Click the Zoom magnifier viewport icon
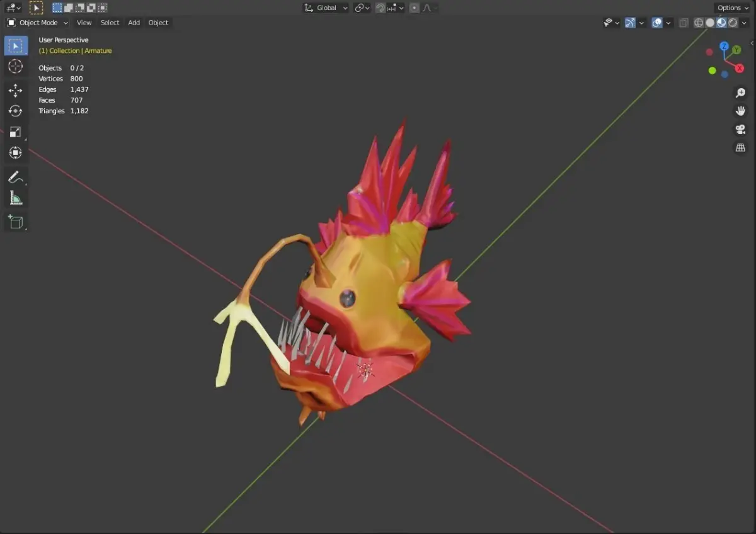This screenshot has height=534, width=756. [x=741, y=93]
